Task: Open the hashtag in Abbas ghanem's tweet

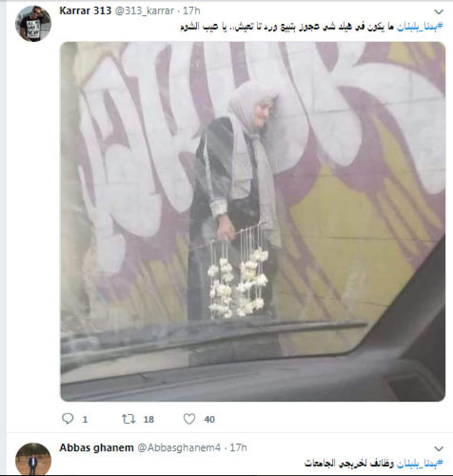Action: pos(420,464)
